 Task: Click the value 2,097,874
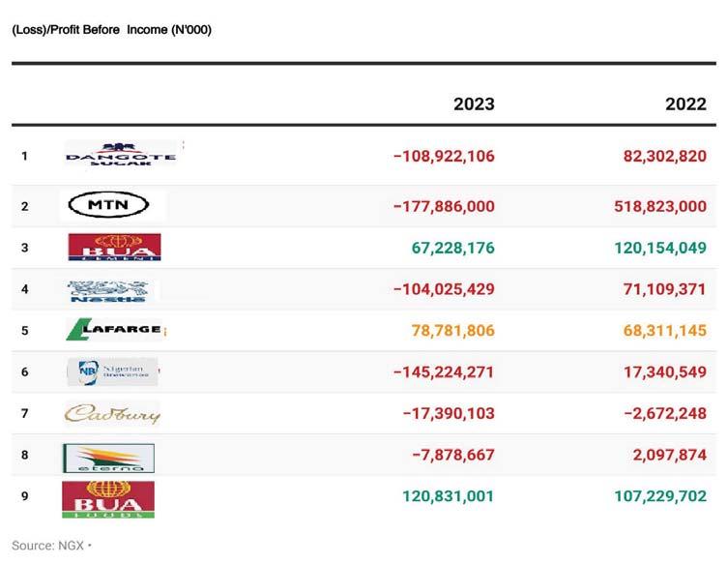click(669, 455)
